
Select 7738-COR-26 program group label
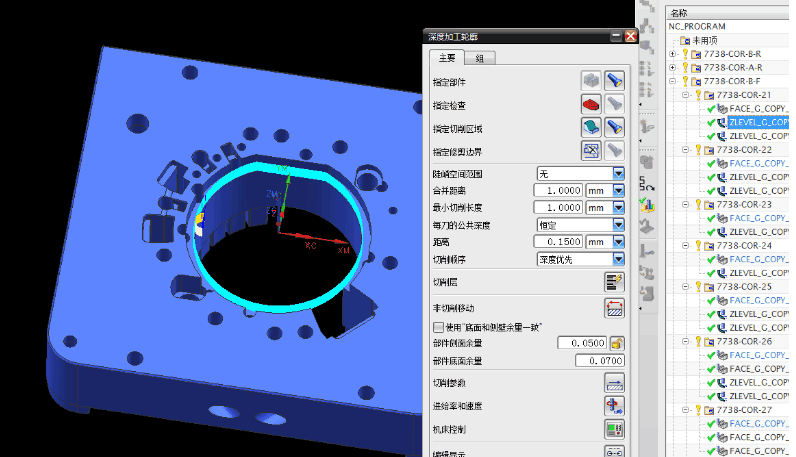[x=744, y=342]
